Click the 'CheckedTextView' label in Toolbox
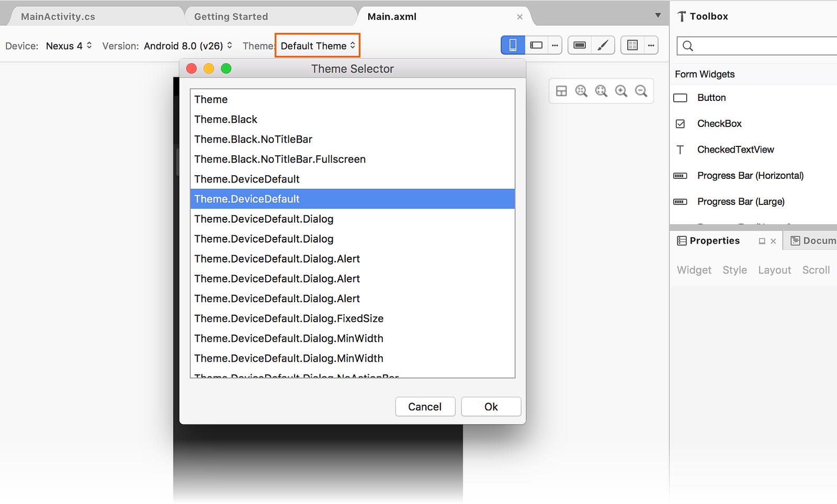 (x=736, y=150)
